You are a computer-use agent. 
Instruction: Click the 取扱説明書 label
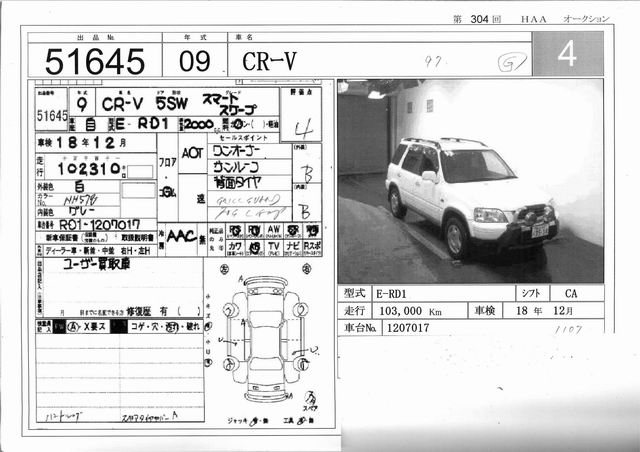click(x=137, y=238)
